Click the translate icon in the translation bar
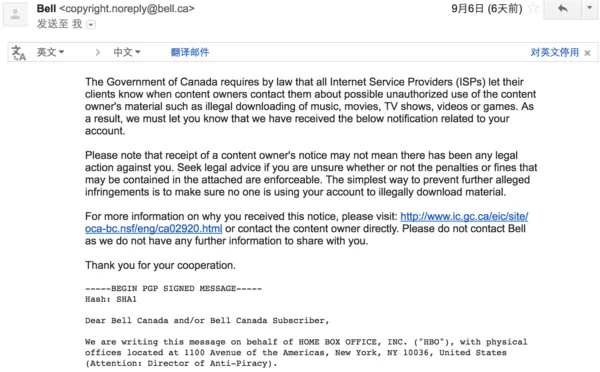This screenshot has height=372, width=600. [x=18, y=53]
